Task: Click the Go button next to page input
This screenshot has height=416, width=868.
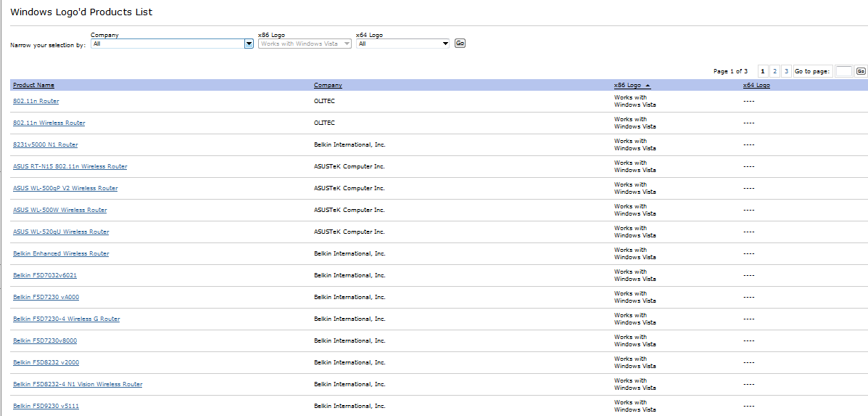Action: tap(861, 71)
